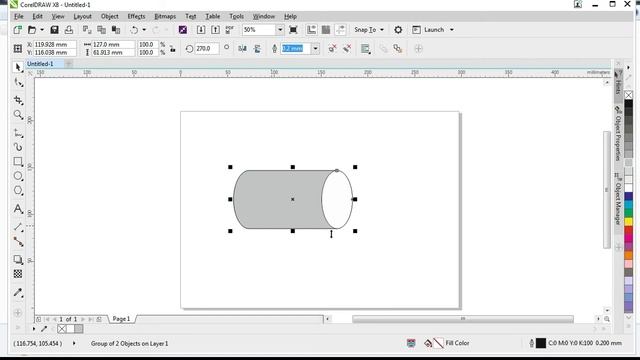Open the zoom level dropdown
Image resolution: width=640 pixels, height=360 pixels.
280,30
